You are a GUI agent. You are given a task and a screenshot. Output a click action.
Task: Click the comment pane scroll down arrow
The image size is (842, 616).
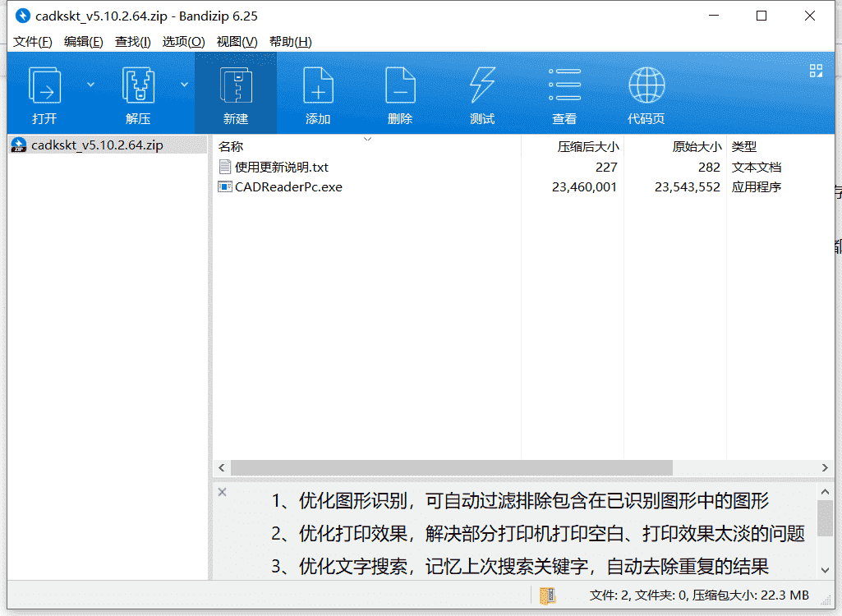pyautogui.click(x=826, y=570)
